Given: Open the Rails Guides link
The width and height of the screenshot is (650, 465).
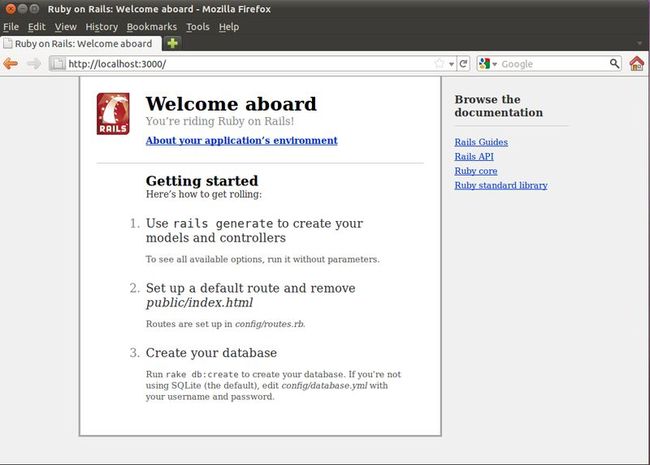Looking at the screenshot, I should 481,142.
